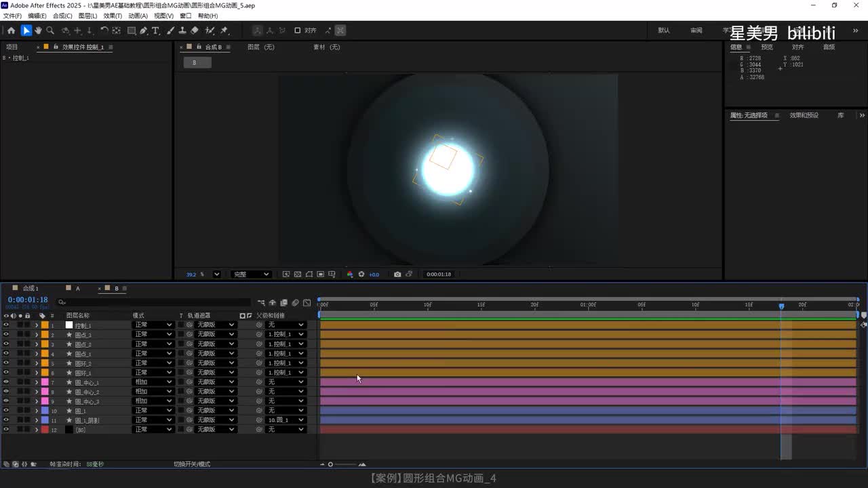Open the 文件(F) menu

click(x=12, y=16)
